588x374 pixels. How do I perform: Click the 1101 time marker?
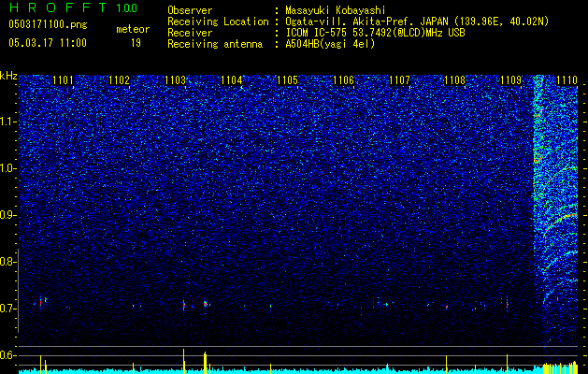[x=63, y=80]
